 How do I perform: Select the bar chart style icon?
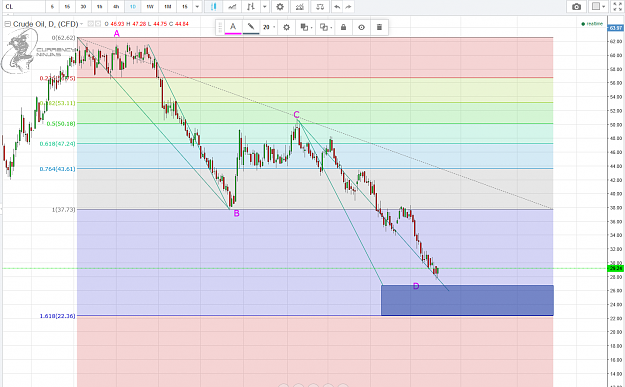251,7
